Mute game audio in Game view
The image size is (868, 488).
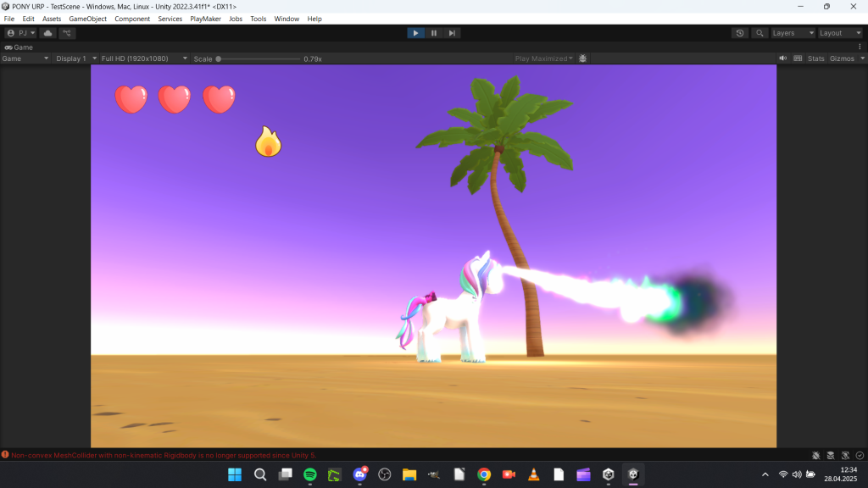783,58
